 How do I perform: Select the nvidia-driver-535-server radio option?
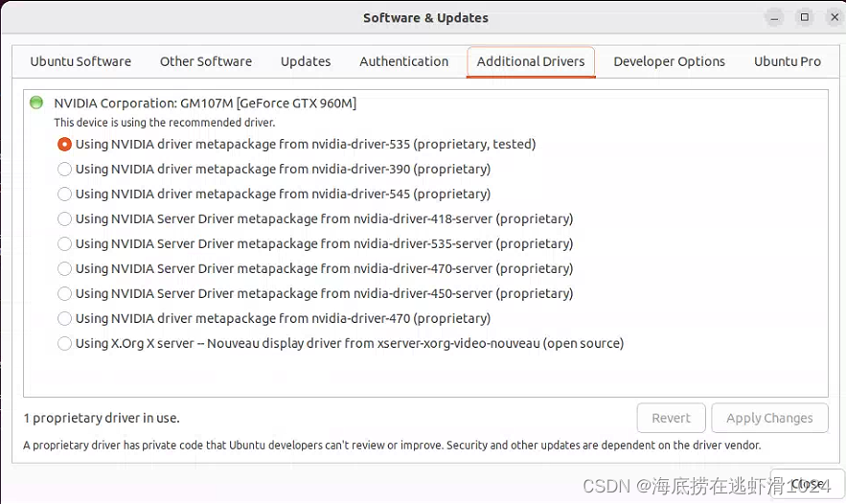pos(64,243)
